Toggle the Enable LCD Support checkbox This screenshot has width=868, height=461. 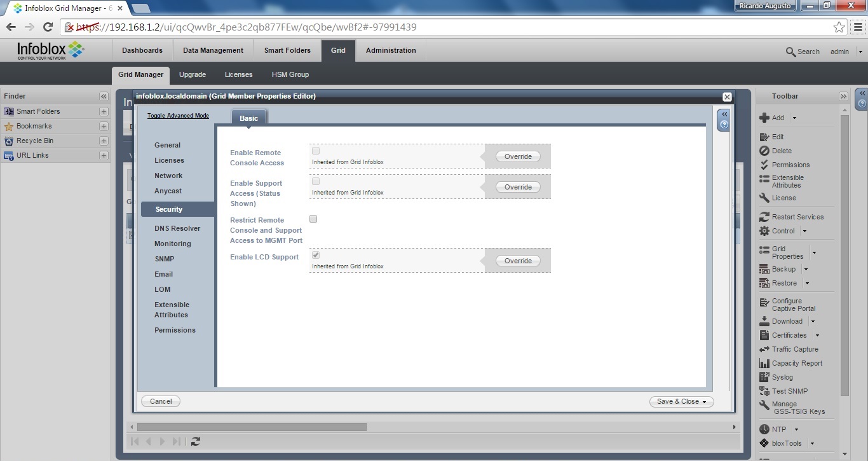point(316,255)
